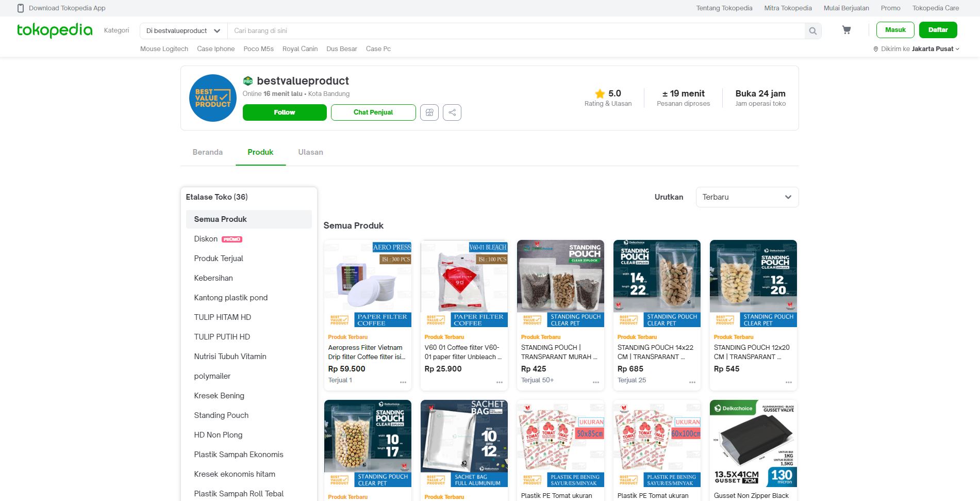Click the Dus Besar search suggestion
This screenshot has height=501, width=980.
click(342, 49)
